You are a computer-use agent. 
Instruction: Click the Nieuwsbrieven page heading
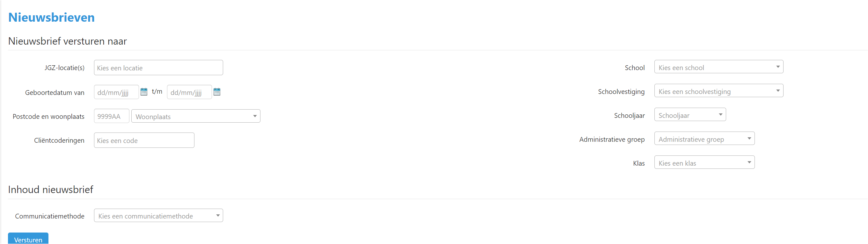pos(52,17)
